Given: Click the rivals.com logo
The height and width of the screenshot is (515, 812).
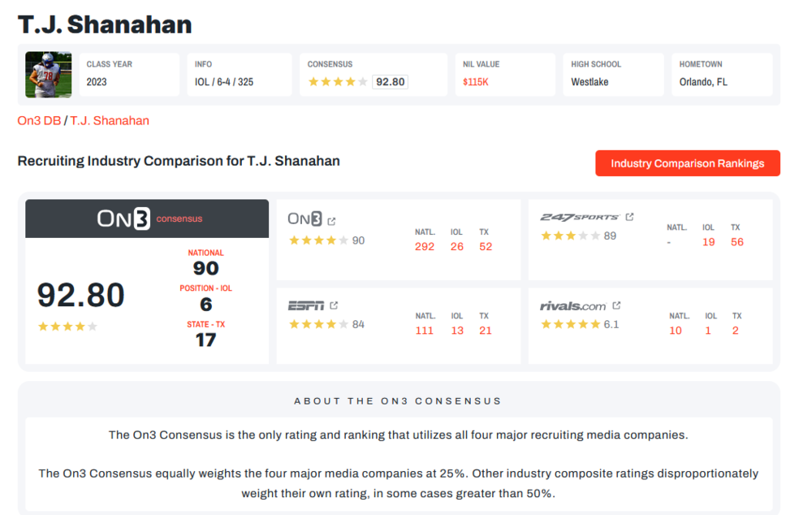Looking at the screenshot, I should tap(573, 306).
